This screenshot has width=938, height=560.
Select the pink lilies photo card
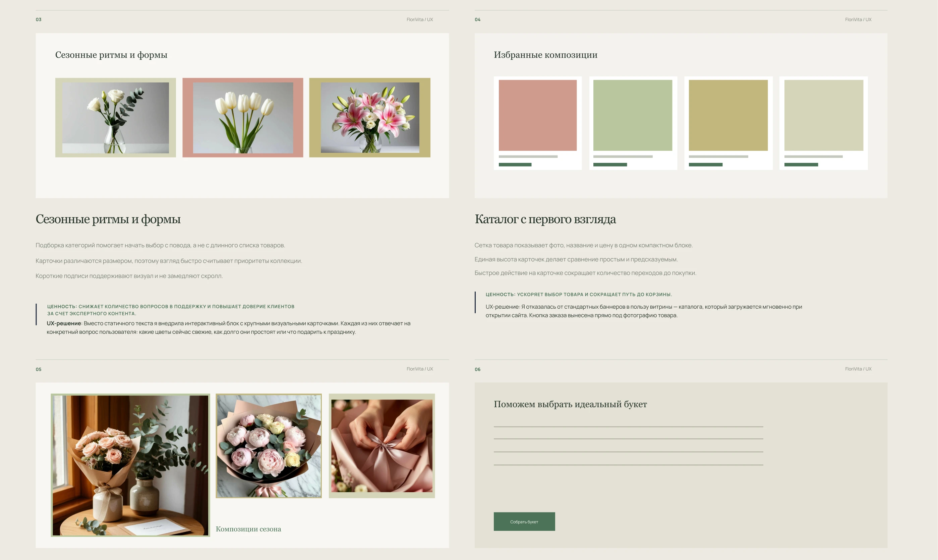[x=369, y=118]
